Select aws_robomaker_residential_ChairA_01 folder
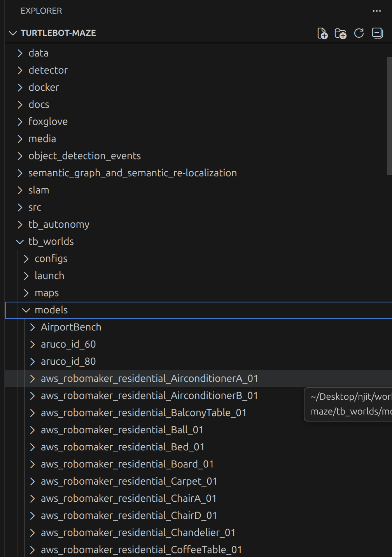 coord(128,499)
